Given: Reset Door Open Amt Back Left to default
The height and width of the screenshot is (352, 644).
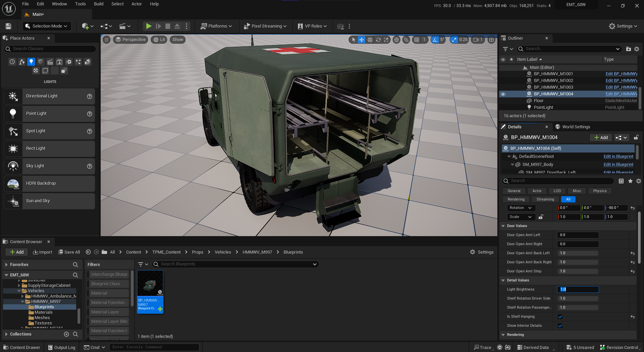Looking at the screenshot, I should (632, 253).
